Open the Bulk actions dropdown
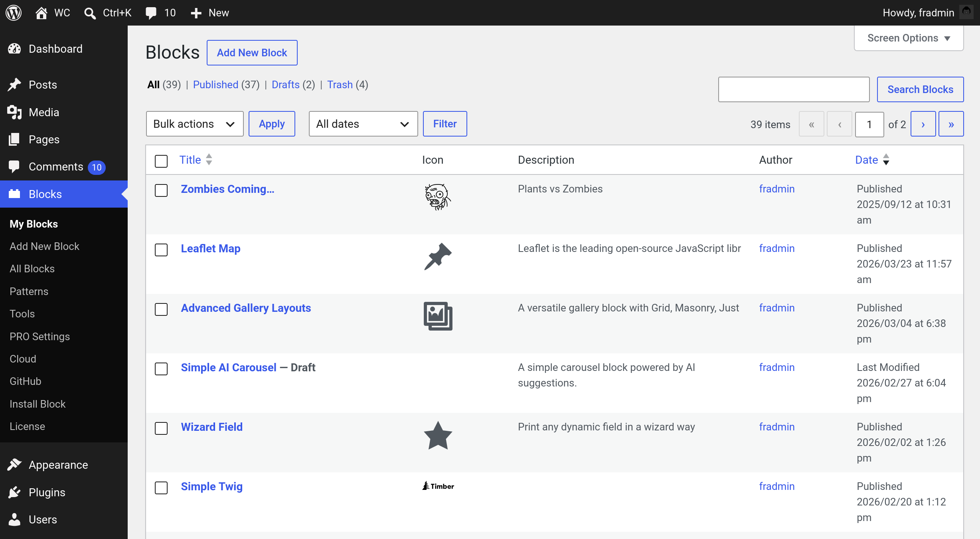 195,124
